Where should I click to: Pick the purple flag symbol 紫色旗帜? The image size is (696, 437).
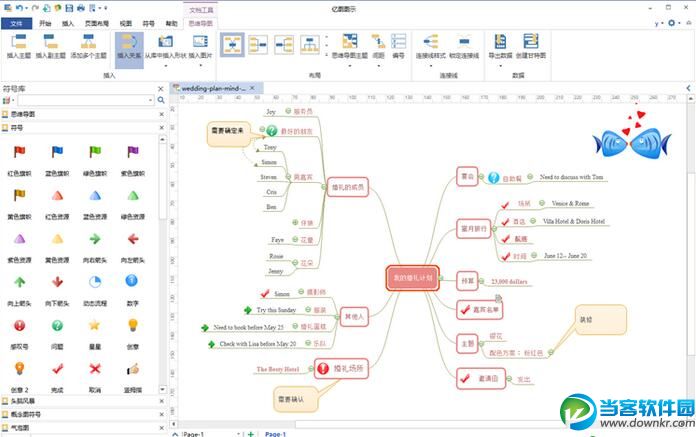click(x=133, y=152)
